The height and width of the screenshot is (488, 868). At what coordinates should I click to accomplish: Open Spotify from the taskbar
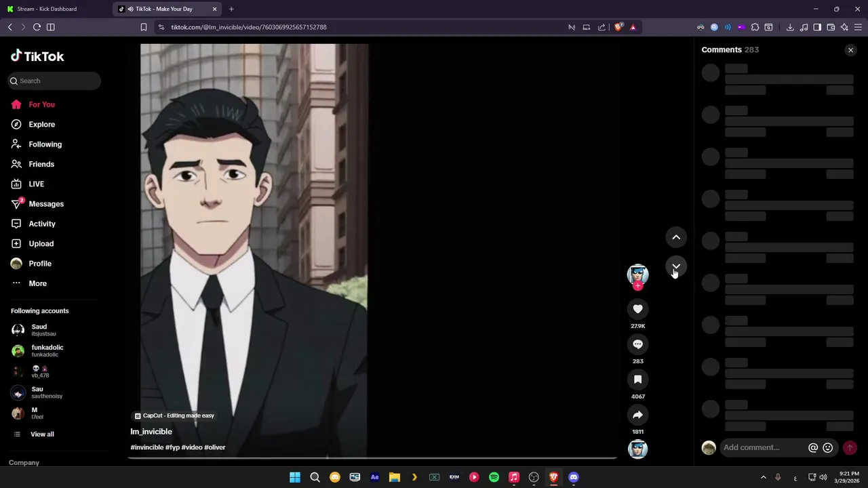pos(494,477)
